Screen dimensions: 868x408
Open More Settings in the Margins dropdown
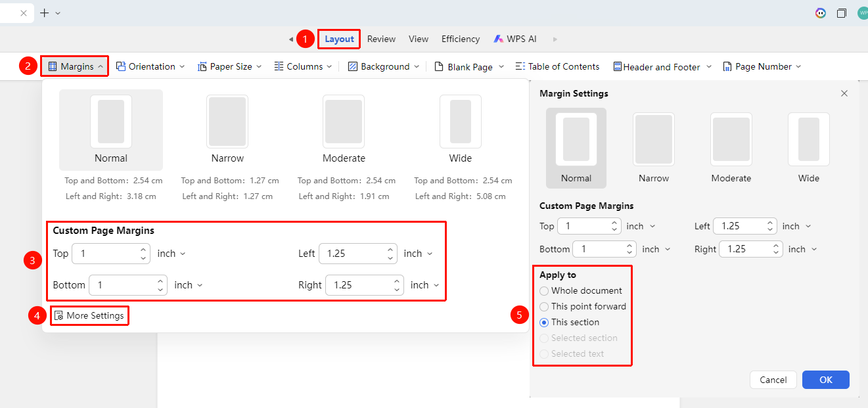[89, 315]
